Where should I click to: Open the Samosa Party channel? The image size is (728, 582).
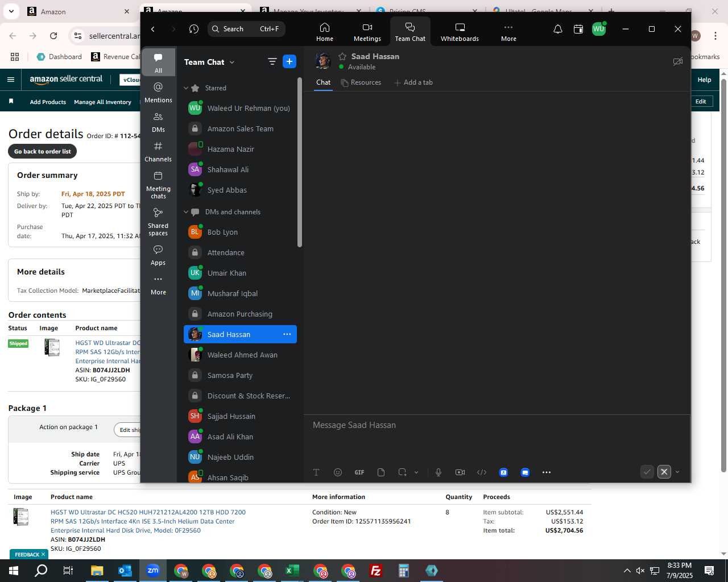pos(240,375)
